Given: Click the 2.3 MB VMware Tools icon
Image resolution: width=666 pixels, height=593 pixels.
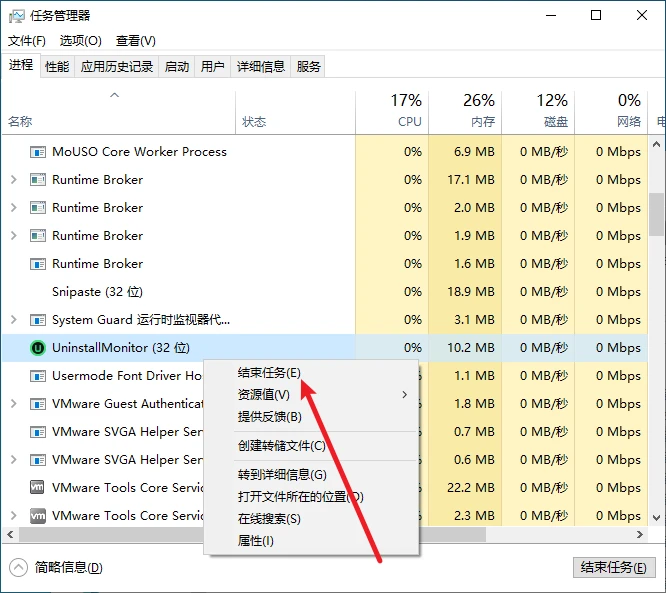Looking at the screenshot, I should (38, 516).
